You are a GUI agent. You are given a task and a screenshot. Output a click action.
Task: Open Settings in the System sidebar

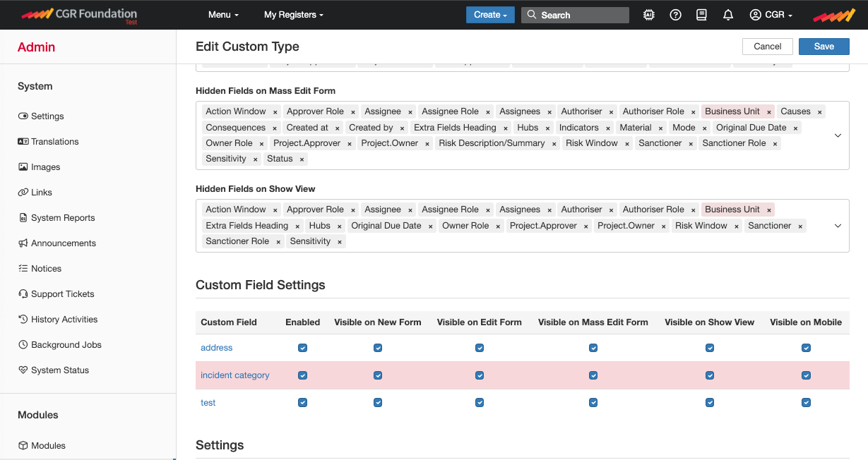[47, 116]
